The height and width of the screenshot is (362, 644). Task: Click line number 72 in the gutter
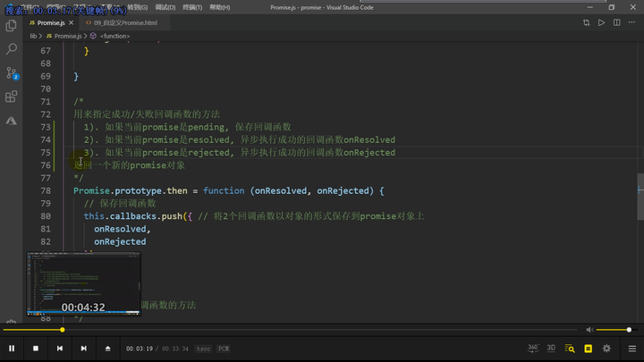(46, 114)
